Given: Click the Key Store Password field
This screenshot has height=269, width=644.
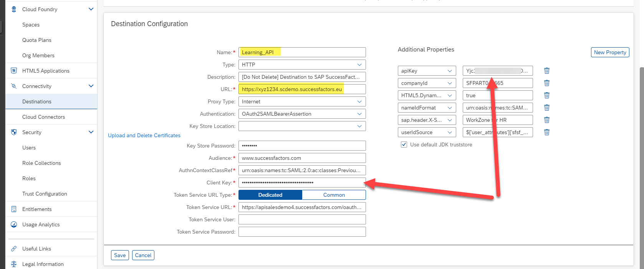Looking at the screenshot, I should 302,146.
